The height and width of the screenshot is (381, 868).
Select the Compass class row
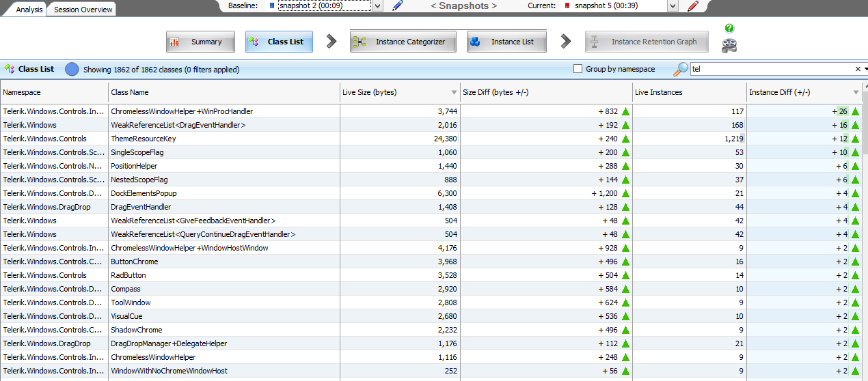431,289
